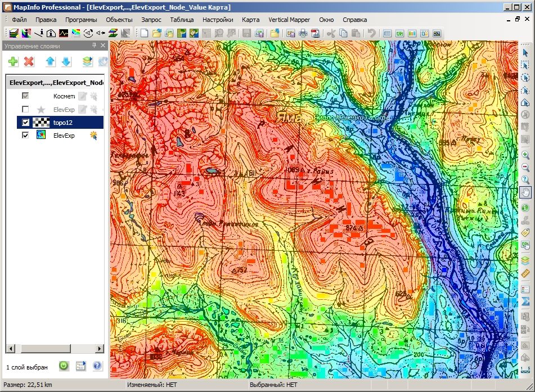
Task: Click the red X Remove Layer icon
Action: [x=29, y=61]
